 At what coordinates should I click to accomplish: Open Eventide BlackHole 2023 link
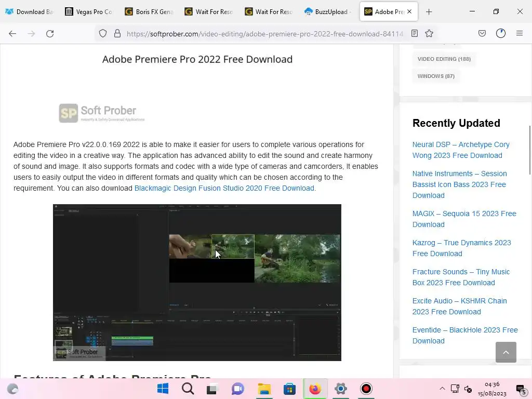[465, 336]
